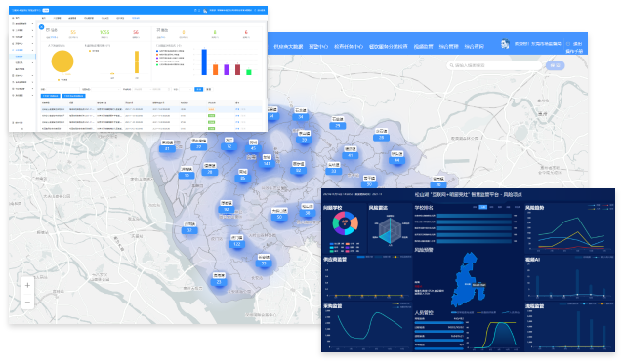Open the last small dropdown before the query button
This screenshot has width=624, height=364.
[186, 89]
